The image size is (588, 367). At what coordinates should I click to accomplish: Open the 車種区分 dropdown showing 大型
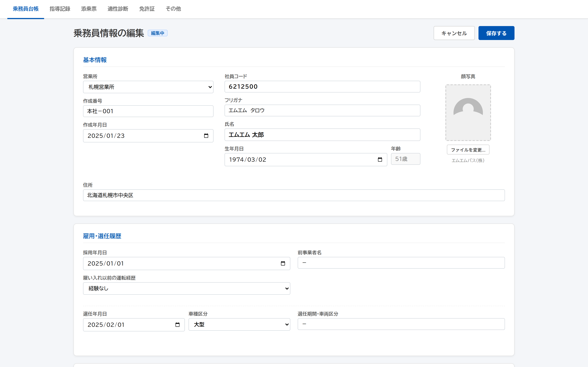pos(239,324)
